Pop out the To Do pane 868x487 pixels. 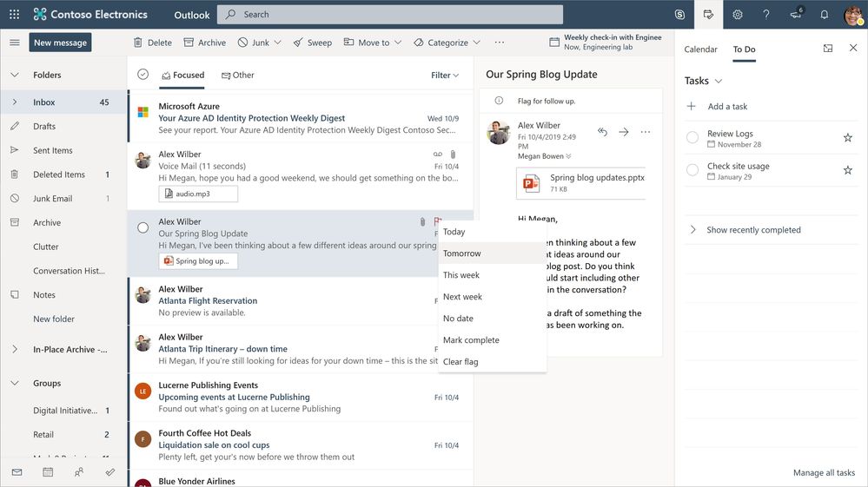pyautogui.click(x=828, y=49)
